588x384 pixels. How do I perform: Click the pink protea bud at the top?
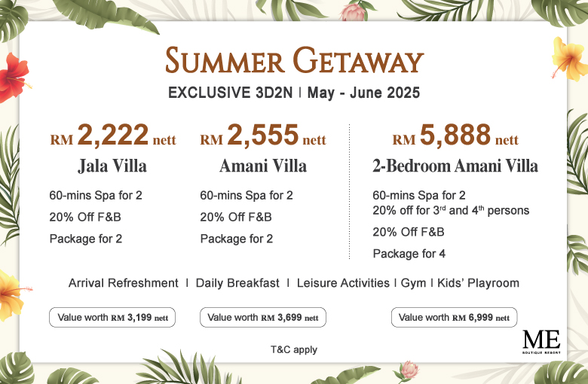353,11
